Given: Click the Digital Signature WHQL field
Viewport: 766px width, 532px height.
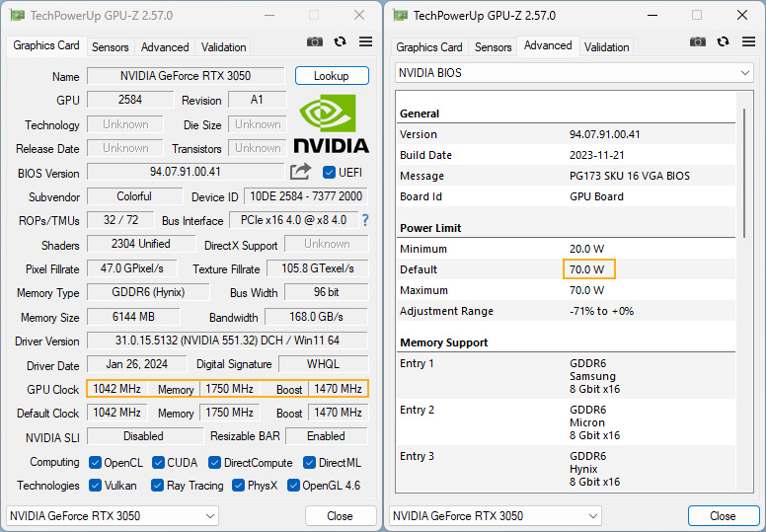Looking at the screenshot, I should click(x=323, y=364).
